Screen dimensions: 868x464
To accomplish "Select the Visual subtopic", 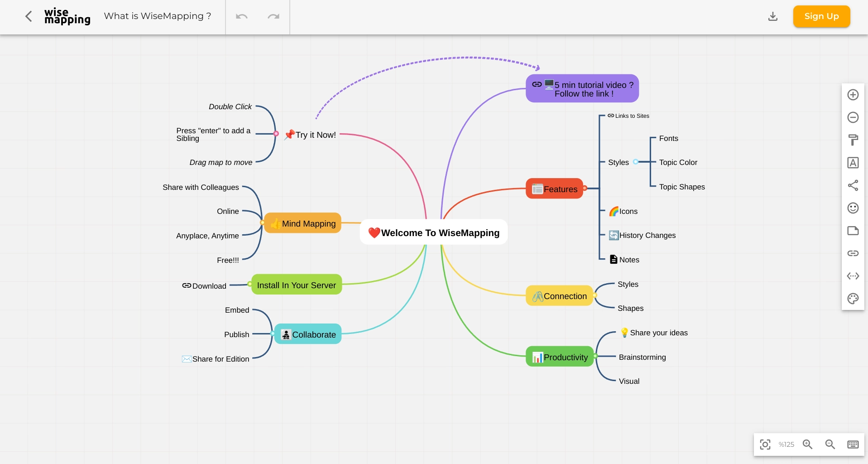I will 629,381.
